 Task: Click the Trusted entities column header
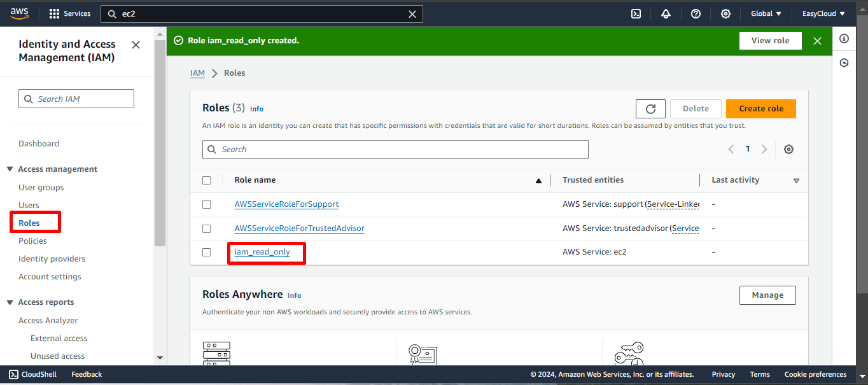(x=593, y=180)
